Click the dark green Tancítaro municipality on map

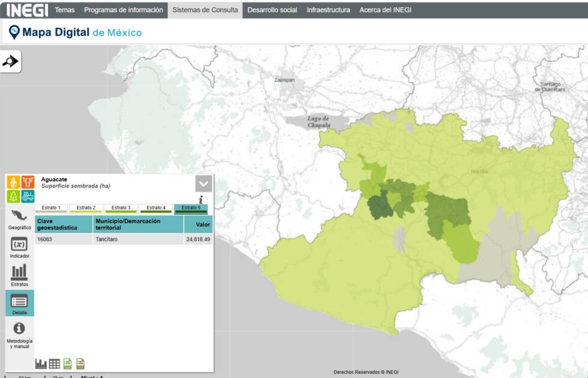[x=380, y=206]
